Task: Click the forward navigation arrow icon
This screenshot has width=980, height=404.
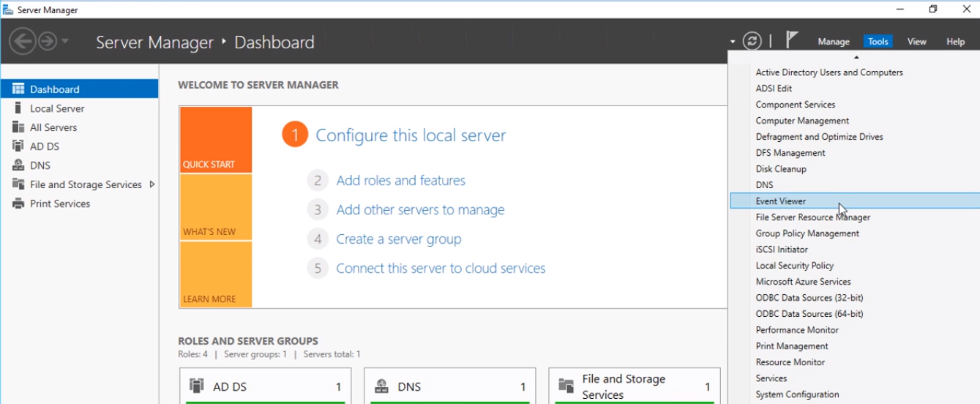Action: pos(48,42)
